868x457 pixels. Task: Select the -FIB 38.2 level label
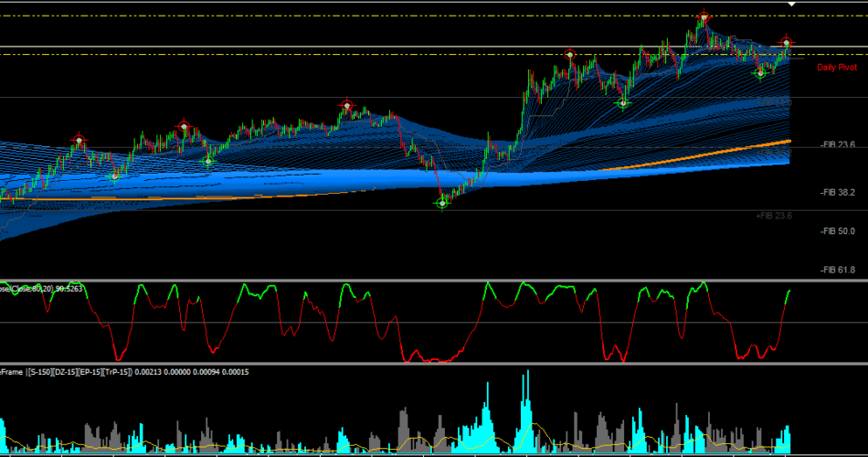tap(837, 192)
